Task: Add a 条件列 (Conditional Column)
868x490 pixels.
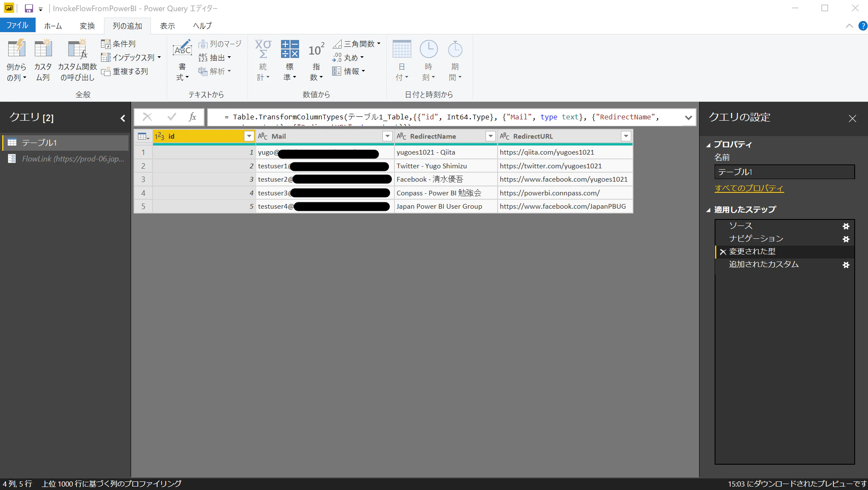Action: click(x=118, y=44)
